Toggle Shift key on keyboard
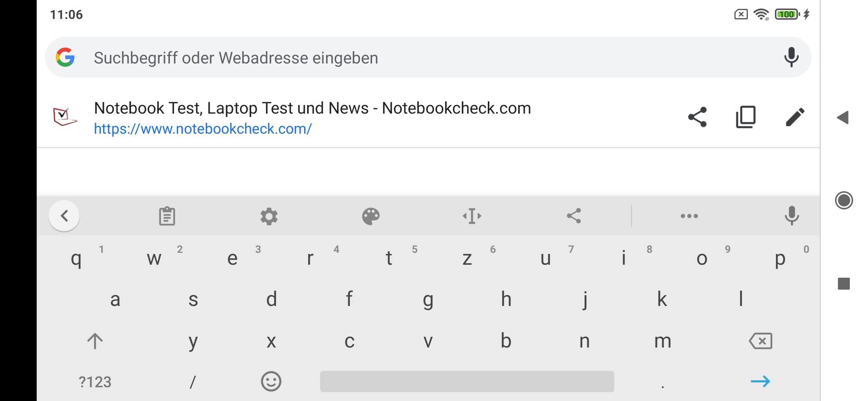Image resolution: width=868 pixels, height=401 pixels. click(x=95, y=341)
